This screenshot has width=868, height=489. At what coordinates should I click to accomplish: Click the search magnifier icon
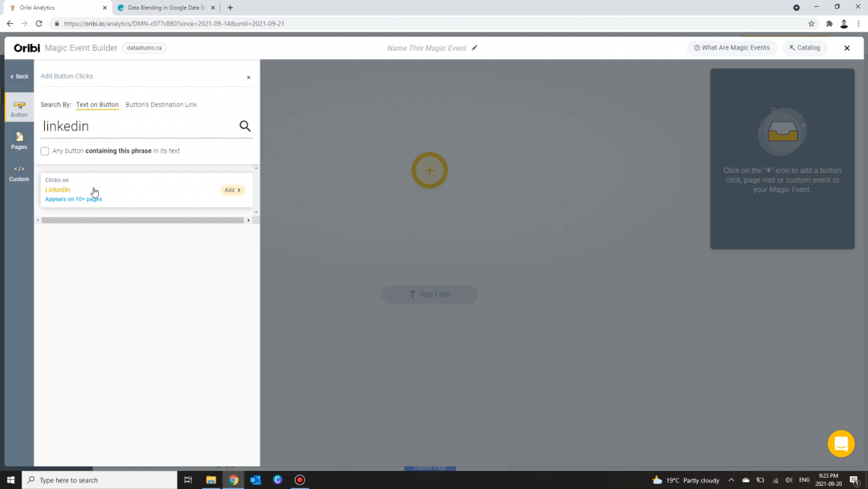coord(245,126)
